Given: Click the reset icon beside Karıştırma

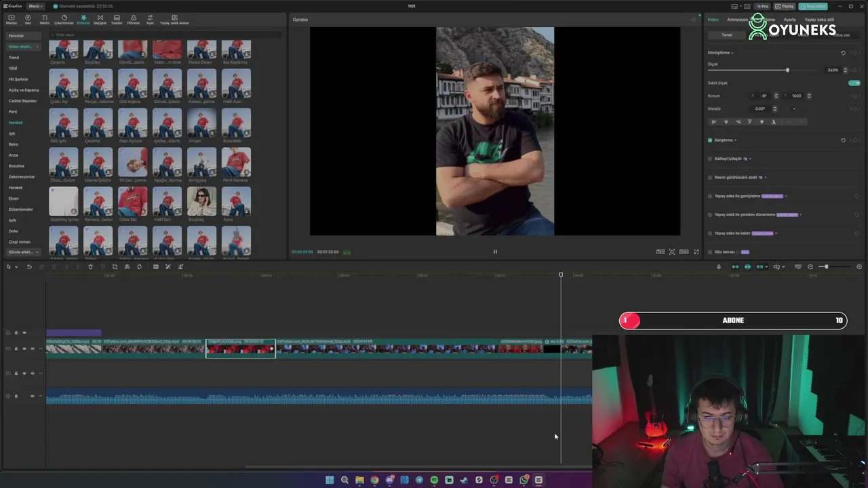Looking at the screenshot, I should (843, 140).
